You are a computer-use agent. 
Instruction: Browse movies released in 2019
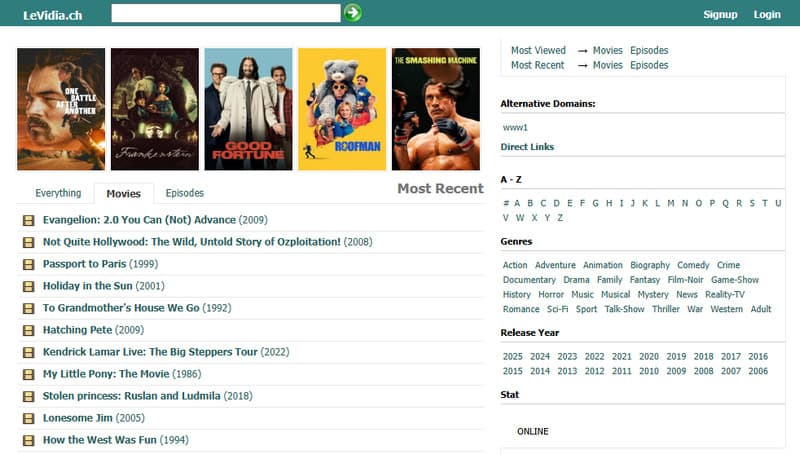676,356
